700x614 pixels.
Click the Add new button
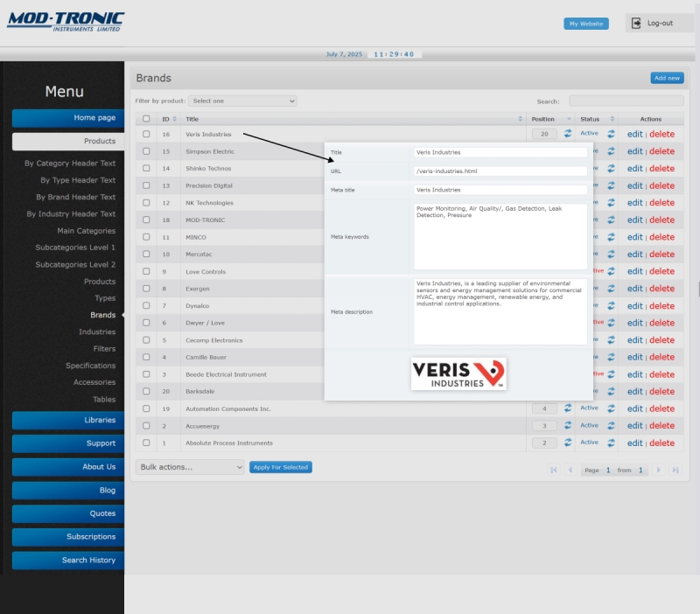(x=667, y=78)
